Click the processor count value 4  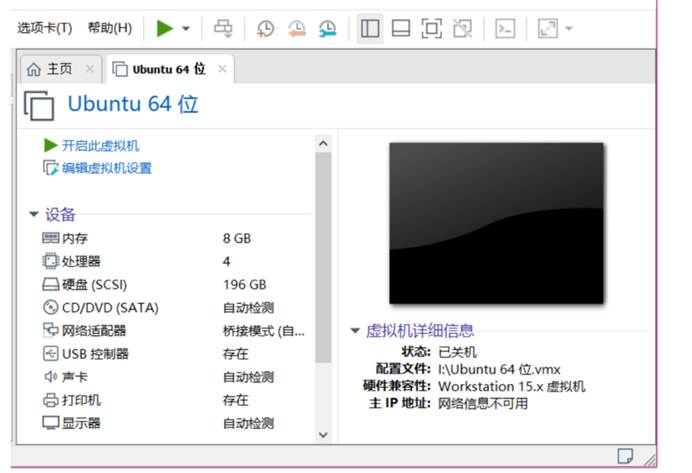click(x=226, y=262)
